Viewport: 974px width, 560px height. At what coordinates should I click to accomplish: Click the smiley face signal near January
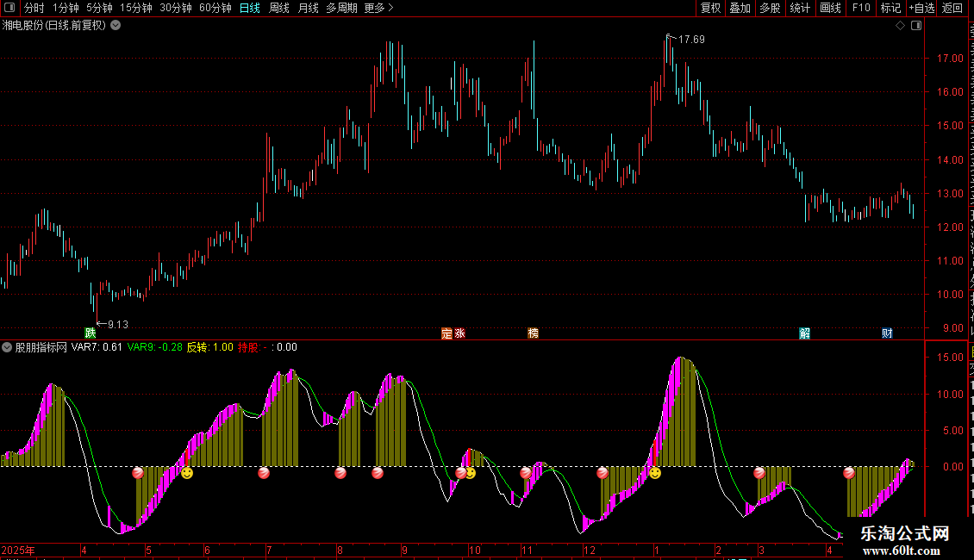655,473
